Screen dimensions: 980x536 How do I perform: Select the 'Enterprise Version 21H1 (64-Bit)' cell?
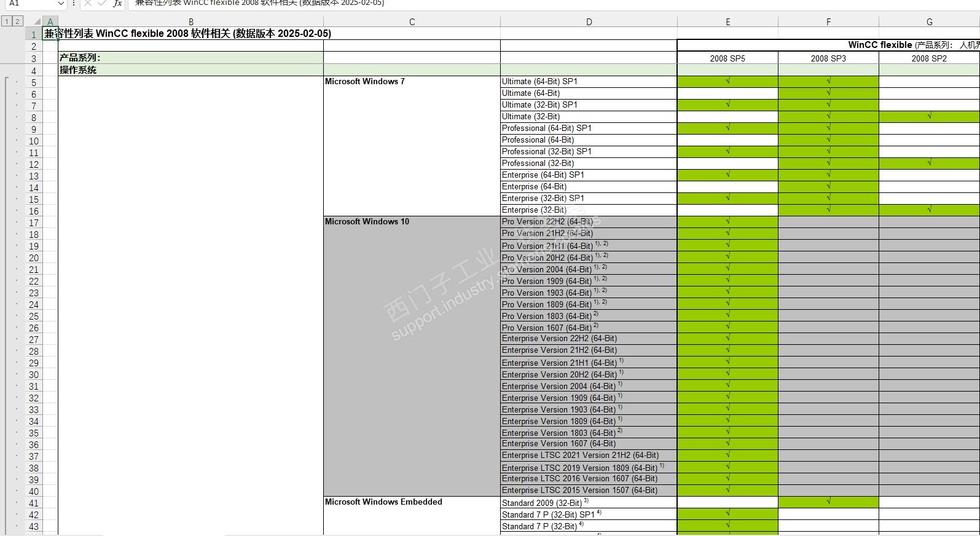click(589, 362)
